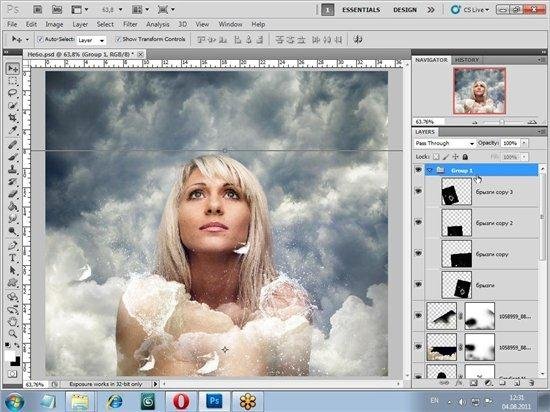
Task: Launch Mini Bridge from the application bar
Action: tap(56, 10)
